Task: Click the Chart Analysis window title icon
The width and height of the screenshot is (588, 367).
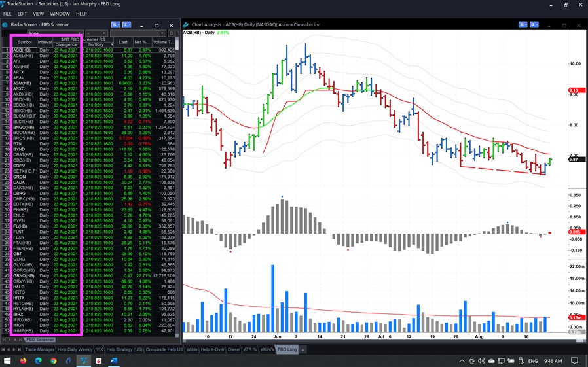Action: (186, 25)
